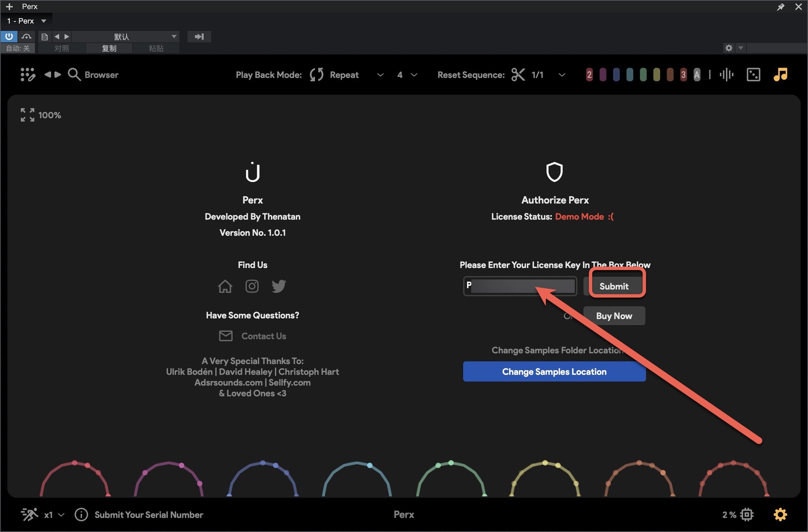Click Change Samples Location button

pos(554,372)
